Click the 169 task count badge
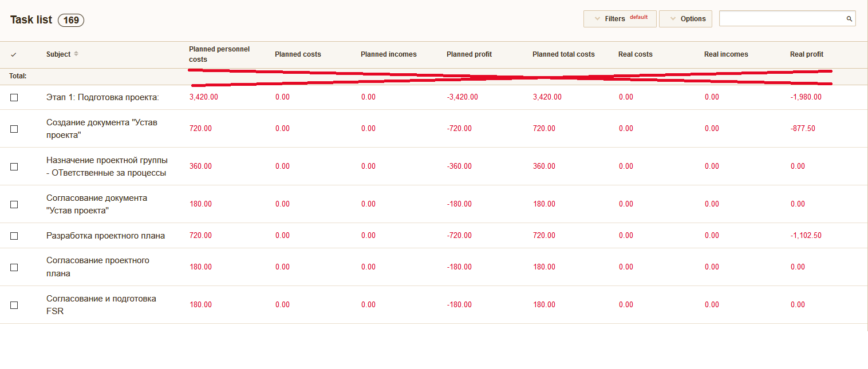 71,20
